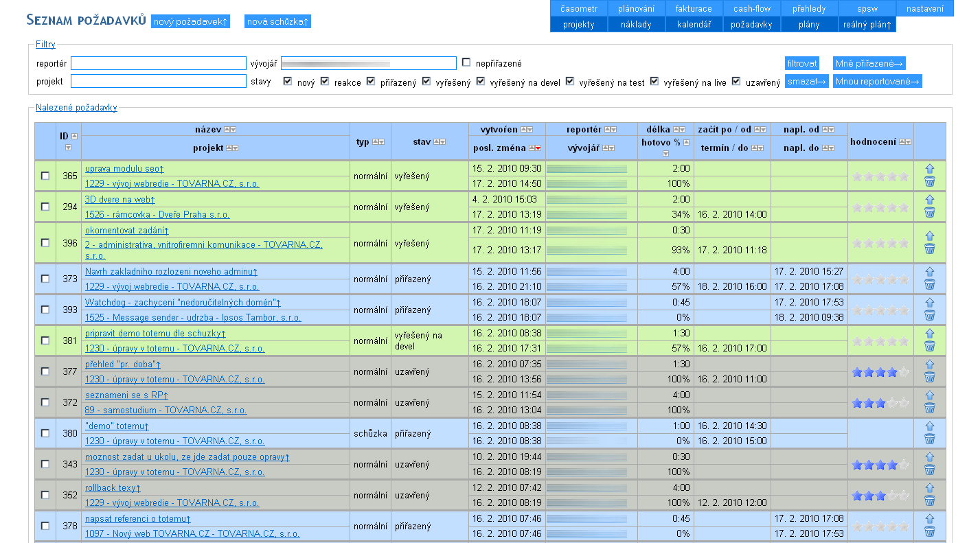Uncheck the reakce status filter
The image size is (980, 543).
click(325, 81)
